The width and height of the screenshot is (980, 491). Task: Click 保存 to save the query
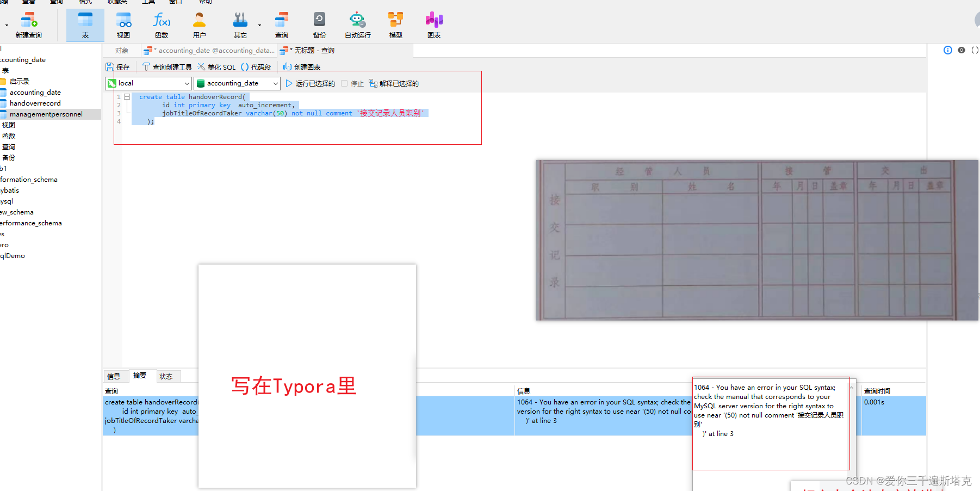point(117,66)
